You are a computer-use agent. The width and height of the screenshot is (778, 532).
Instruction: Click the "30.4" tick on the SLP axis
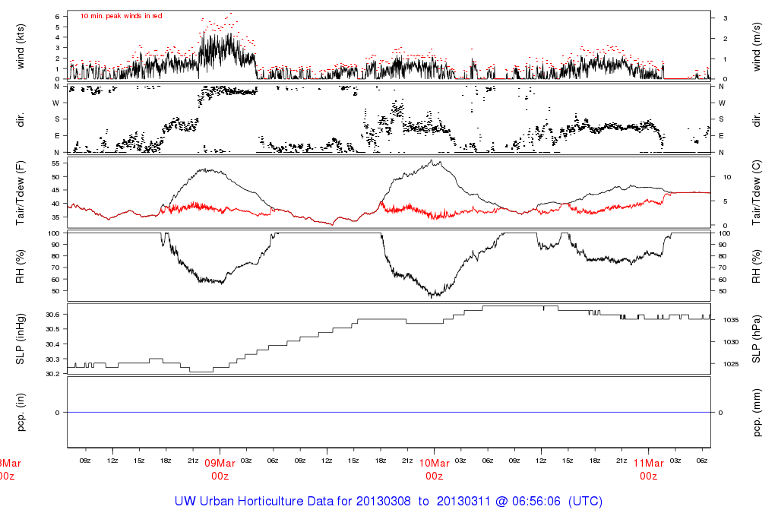click(x=52, y=344)
